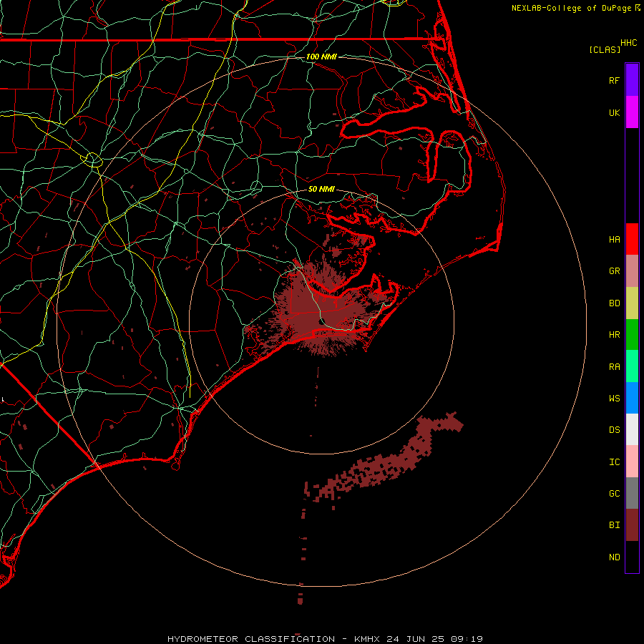Click the 100 NMI range ring label
This screenshot has height=644, width=644.
click(x=321, y=57)
